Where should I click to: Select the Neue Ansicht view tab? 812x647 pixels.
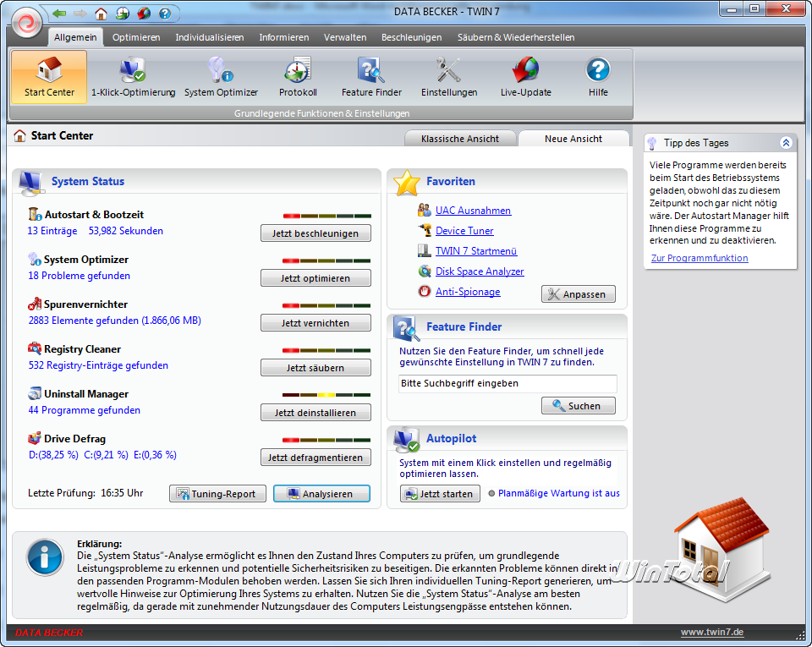[573, 139]
